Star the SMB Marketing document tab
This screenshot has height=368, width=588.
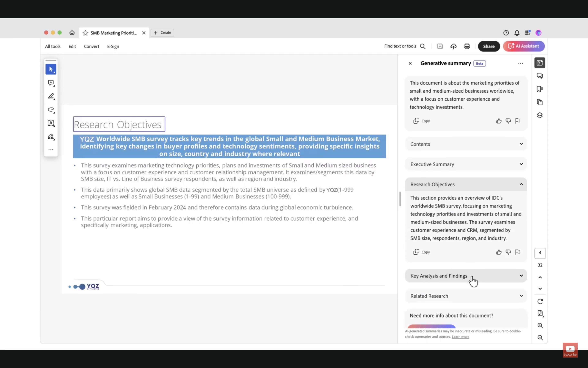pos(85,33)
